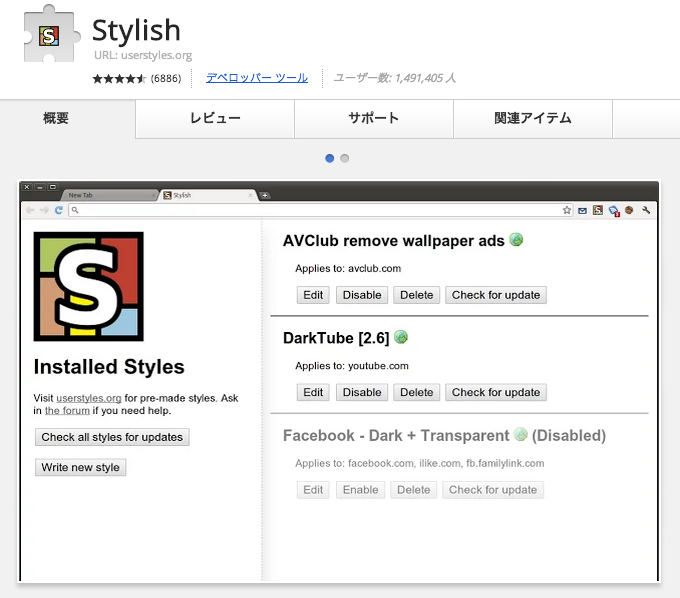Click the Stylish browser tab in screenshot

pos(209,195)
